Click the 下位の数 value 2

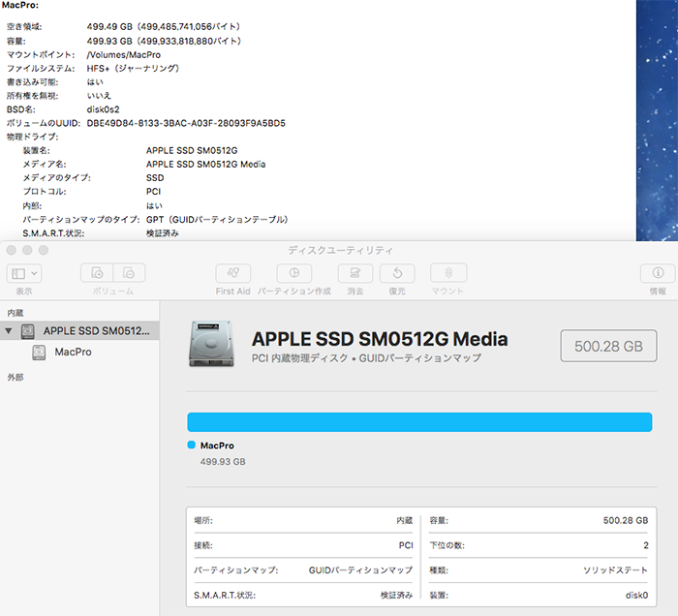[646, 545]
